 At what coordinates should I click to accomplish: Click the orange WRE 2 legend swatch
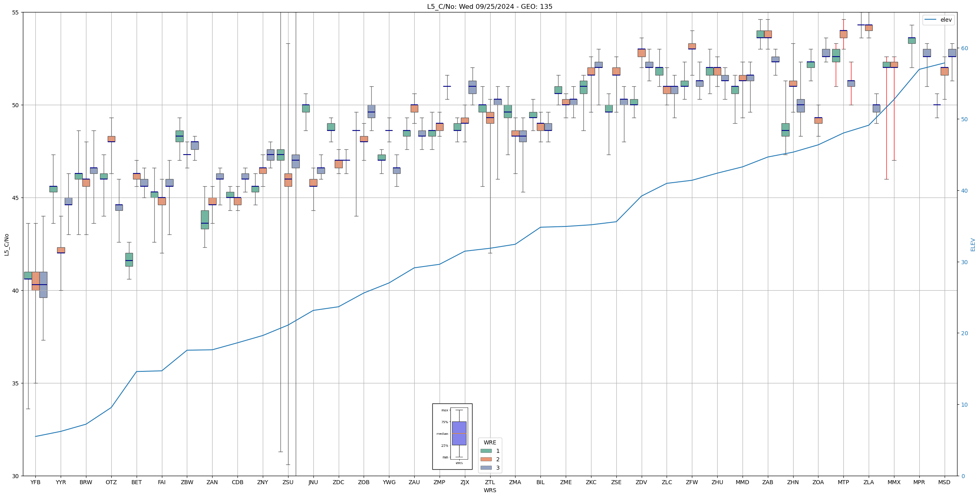point(486,459)
